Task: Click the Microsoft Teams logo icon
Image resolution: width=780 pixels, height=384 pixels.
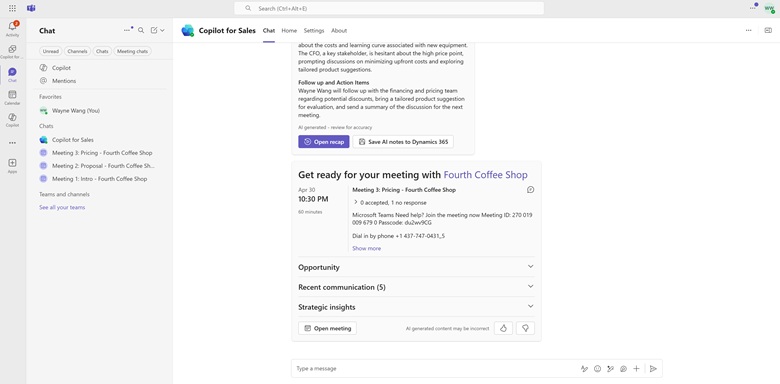Action: pyautogui.click(x=31, y=8)
